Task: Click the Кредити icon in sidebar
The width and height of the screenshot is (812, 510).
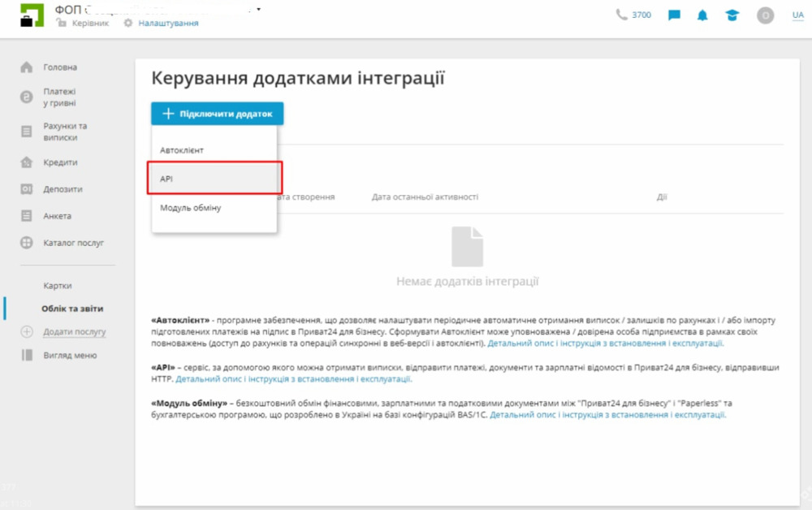Action: 27,162
